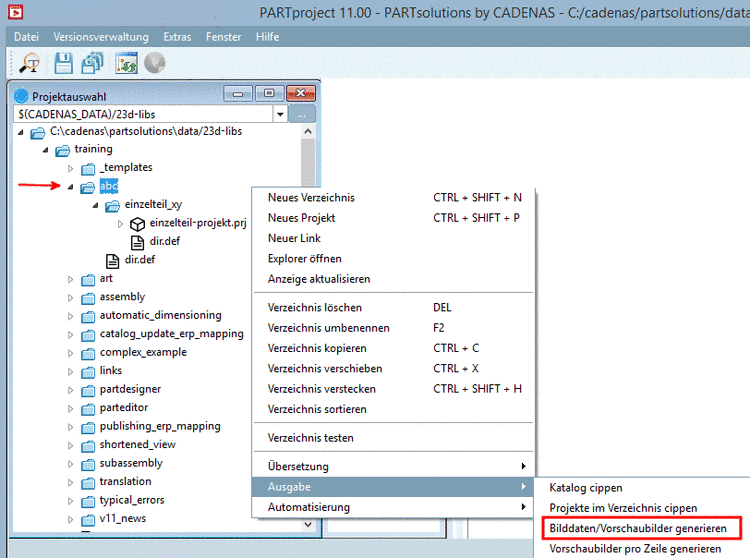Select Neuer Link in context menu

pyautogui.click(x=394, y=238)
